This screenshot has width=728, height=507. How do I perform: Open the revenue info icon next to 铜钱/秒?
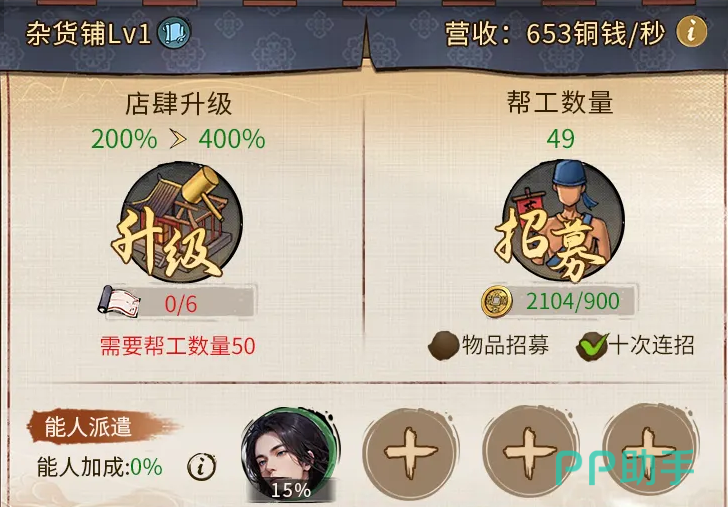(692, 32)
